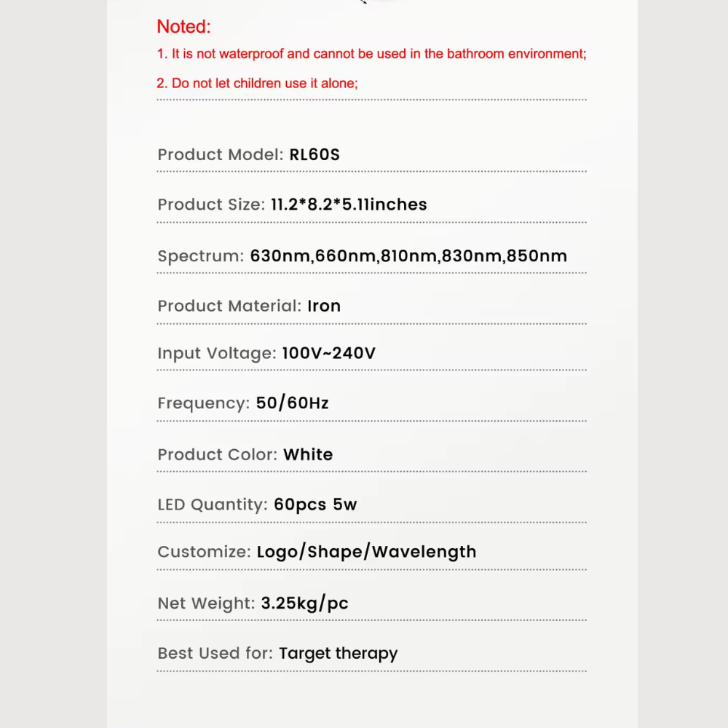This screenshot has width=728, height=728.
Task: Click the Product Material value Iron
Action: (x=324, y=306)
